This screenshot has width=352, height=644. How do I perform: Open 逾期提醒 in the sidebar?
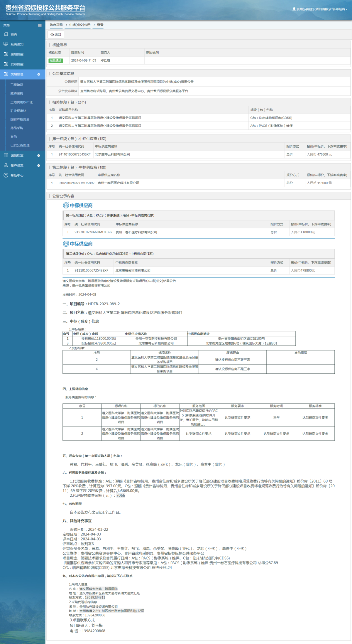[17, 54]
